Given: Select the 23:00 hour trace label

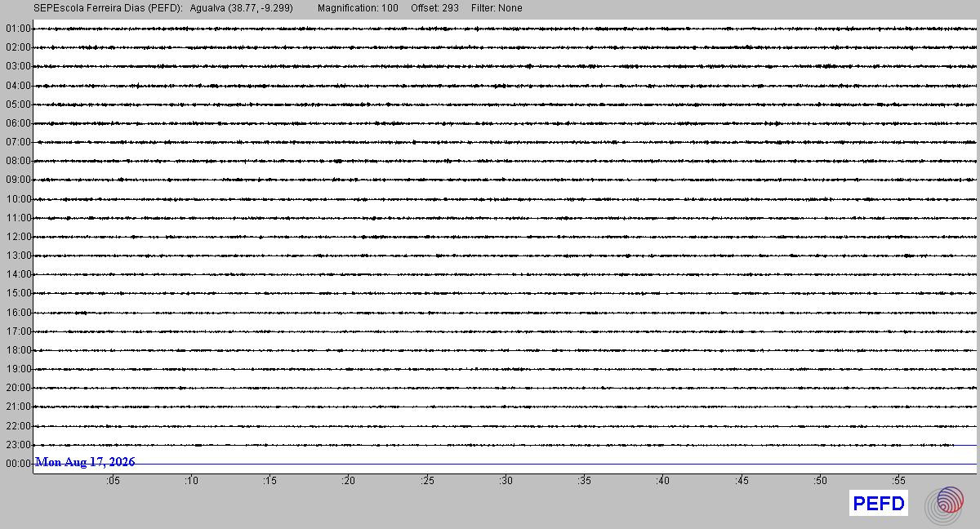Looking at the screenshot, I should tap(18, 445).
